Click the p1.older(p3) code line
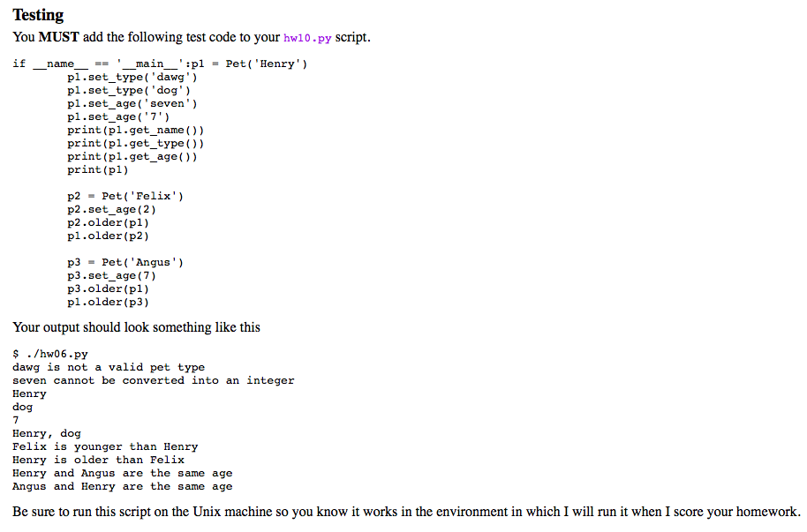Image resolution: width=807 pixels, height=532 pixels. [x=108, y=302]
